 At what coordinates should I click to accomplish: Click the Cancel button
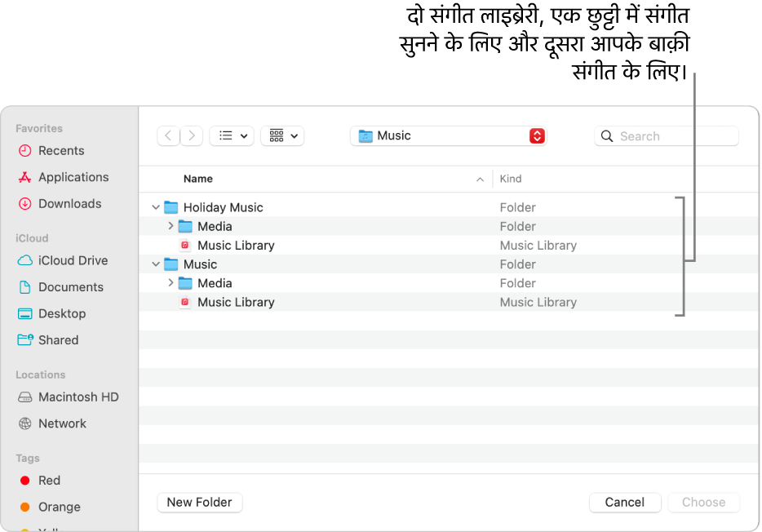tap(624, 503)
